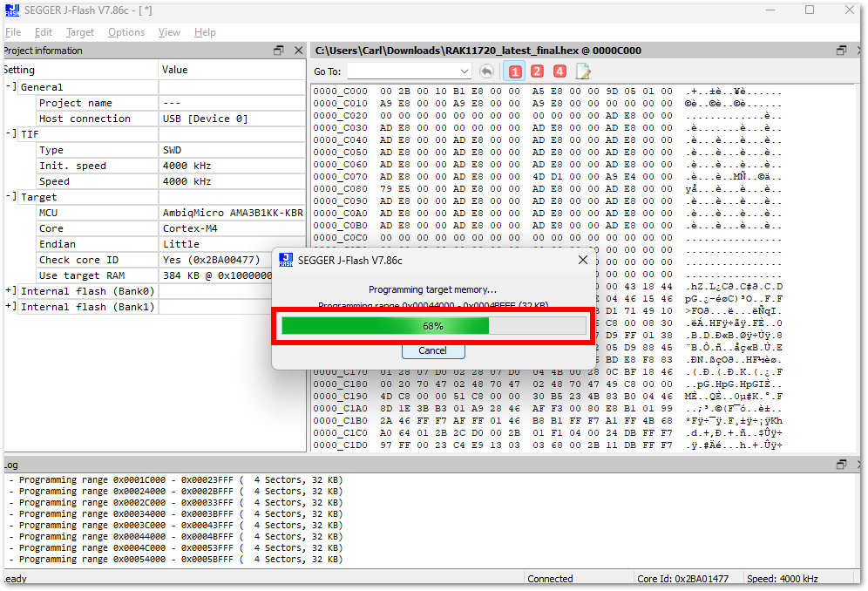The width and height of the screenshot is (868, 591).
Task: Click the AmbiqMicro AMA3B1KK-KBR value
Action: (x=233, y=213)
